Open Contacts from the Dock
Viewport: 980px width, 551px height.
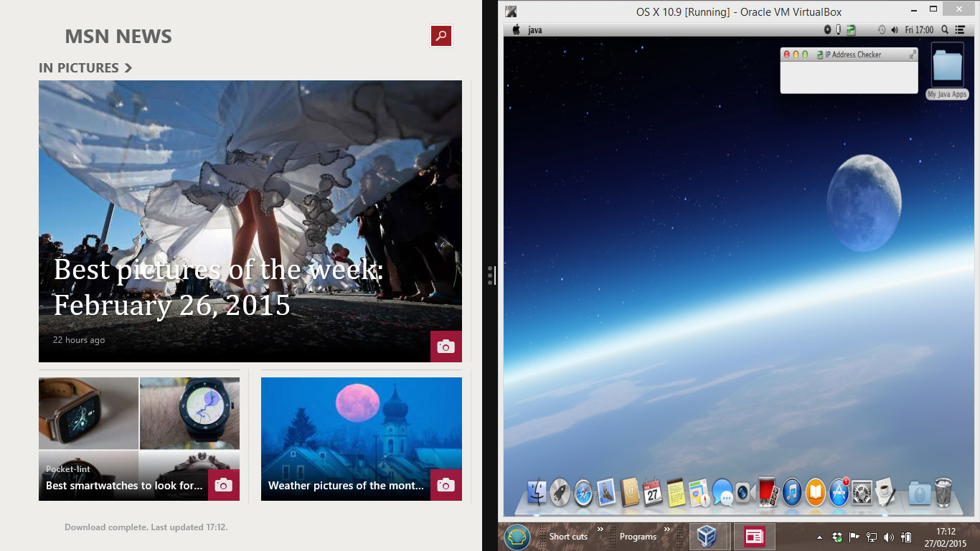pyautogui.click(x=629, y=493)
